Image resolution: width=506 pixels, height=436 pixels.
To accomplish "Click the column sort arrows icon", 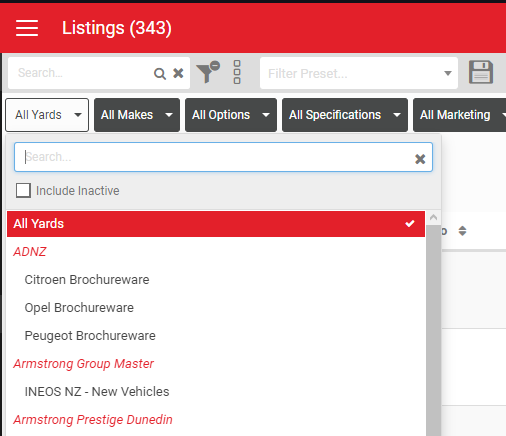I will point(462,231).
